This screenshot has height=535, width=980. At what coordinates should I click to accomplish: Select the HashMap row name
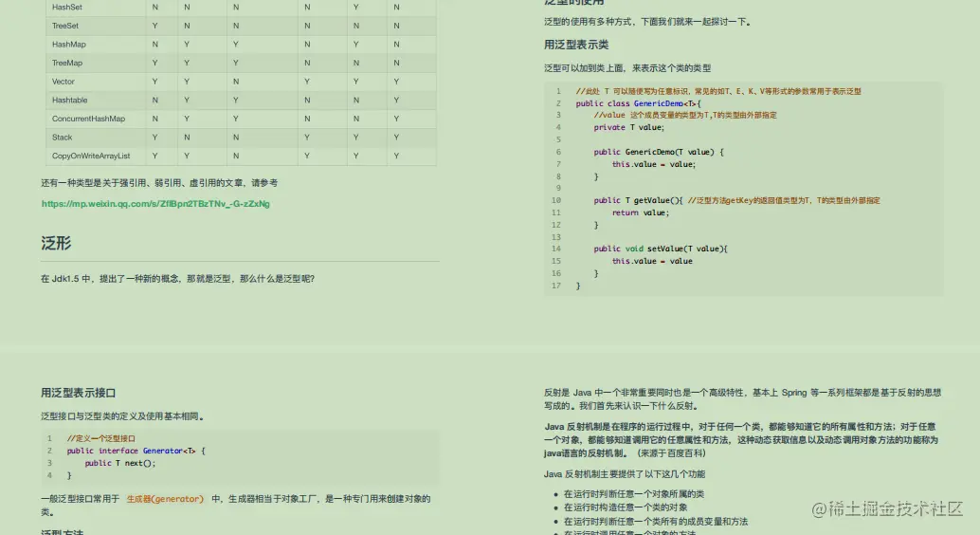(x=69, y=45)
